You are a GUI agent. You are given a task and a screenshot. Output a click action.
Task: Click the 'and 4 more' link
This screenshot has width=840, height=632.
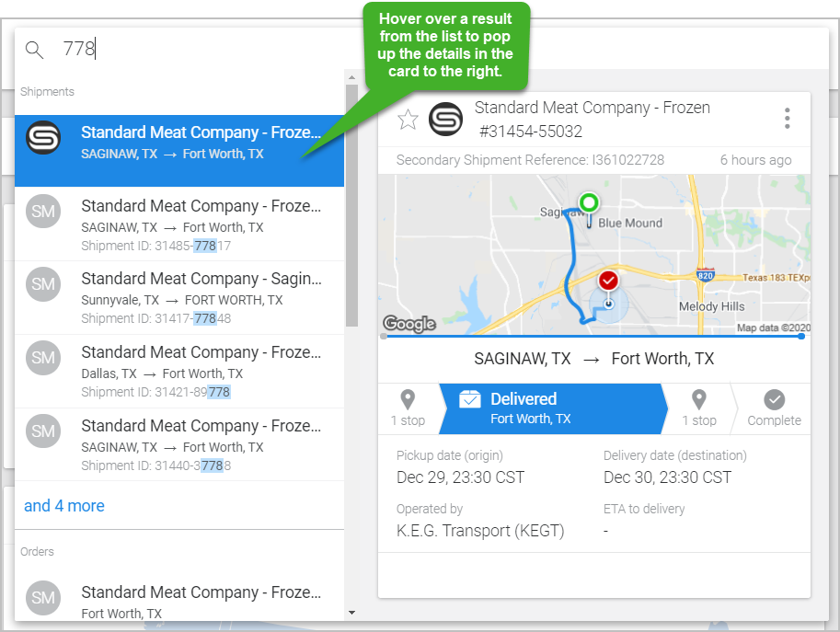64,506
